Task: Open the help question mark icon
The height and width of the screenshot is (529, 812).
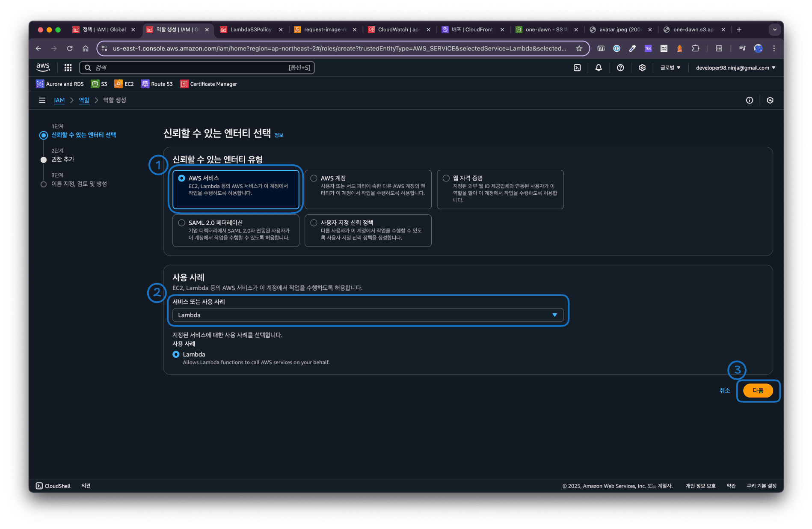Action: click(620, 68)
